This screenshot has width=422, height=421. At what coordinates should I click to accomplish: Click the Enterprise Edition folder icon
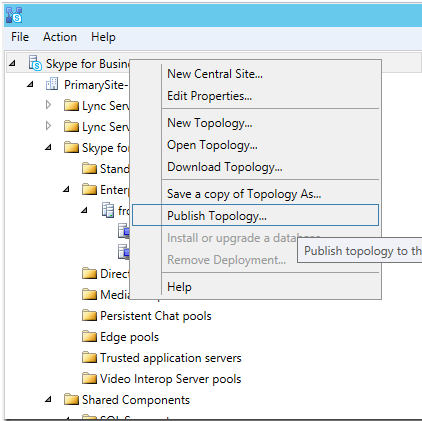tap(89, 189)
